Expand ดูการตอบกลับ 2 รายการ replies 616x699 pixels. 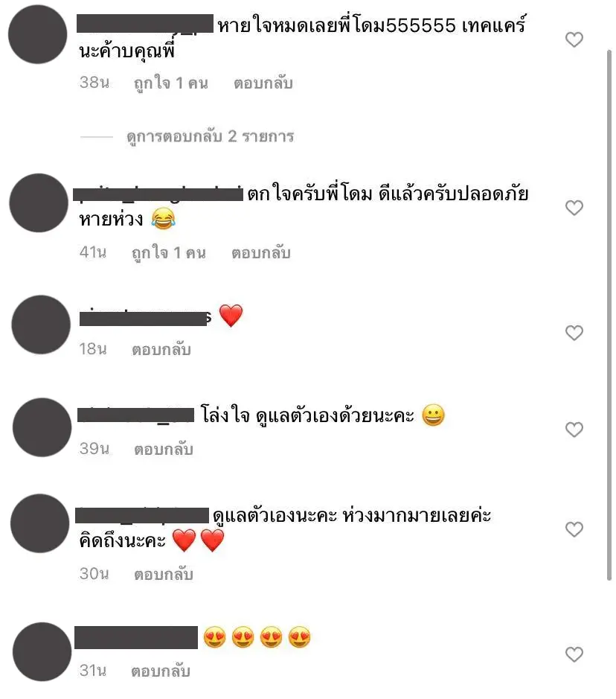click(x=211, y=136)
